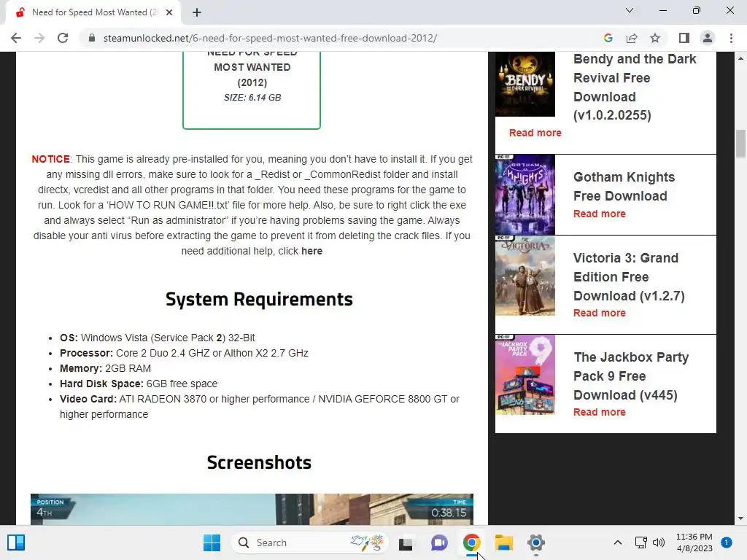The image size is (747, 560).
Task: Click Read more under Gotham Knights
Action: 600,214
